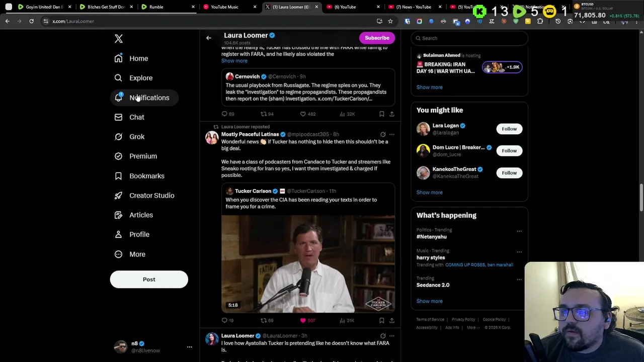The width and height of the screenshot is (644, 362).
Task: Follow Dom Lucre
Action: click(x=509, y=151)
